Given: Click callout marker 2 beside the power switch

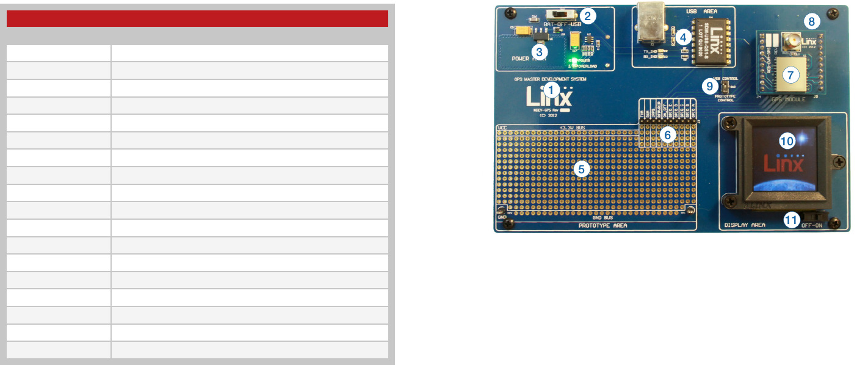Looking at the screenshot, I should (x=588, y=16).
